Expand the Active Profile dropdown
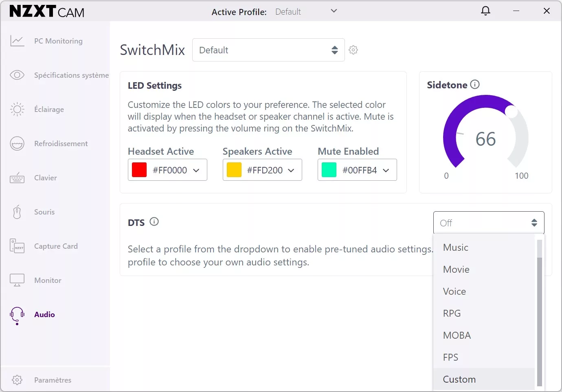Viewport: 562px width, 392px height. pyautogui.click(x=334, y=11)
